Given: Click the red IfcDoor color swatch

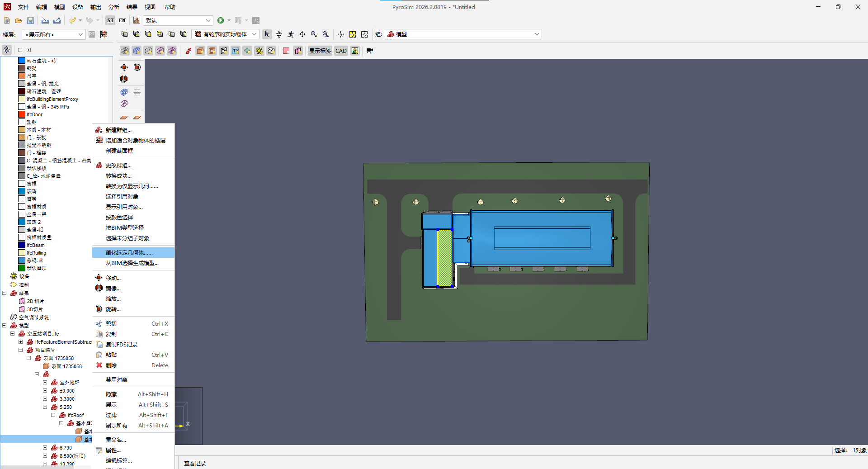Looking at the screenshot, I should point(22,114).
